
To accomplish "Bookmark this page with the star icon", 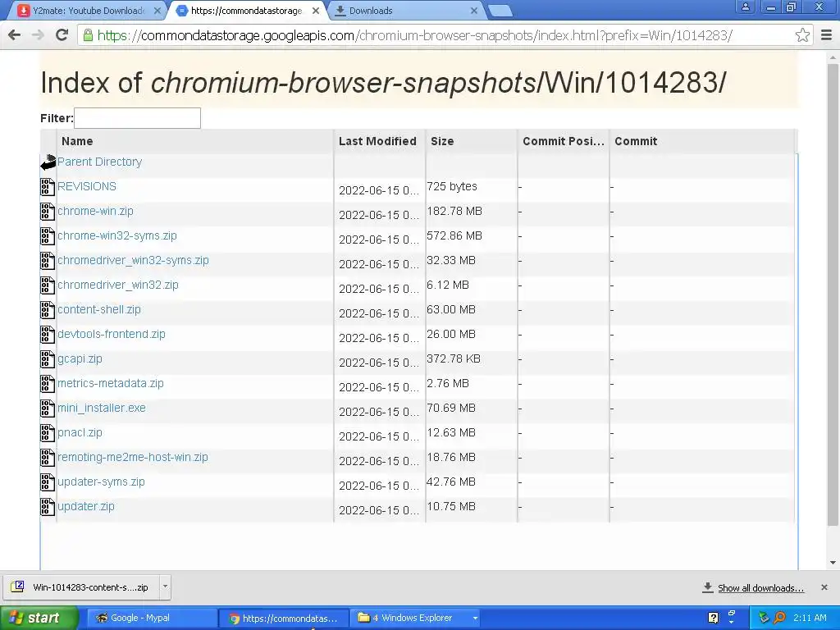I will point(802,35).
